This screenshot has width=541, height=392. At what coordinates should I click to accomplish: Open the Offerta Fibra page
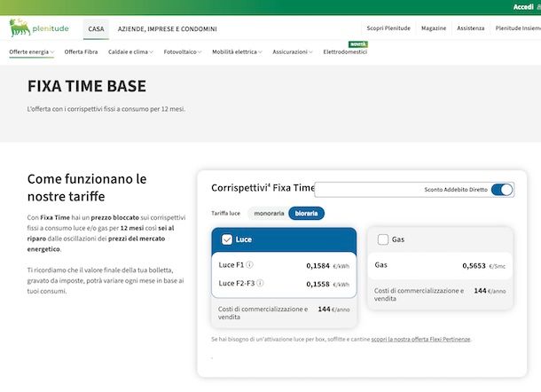pos(82,52)
